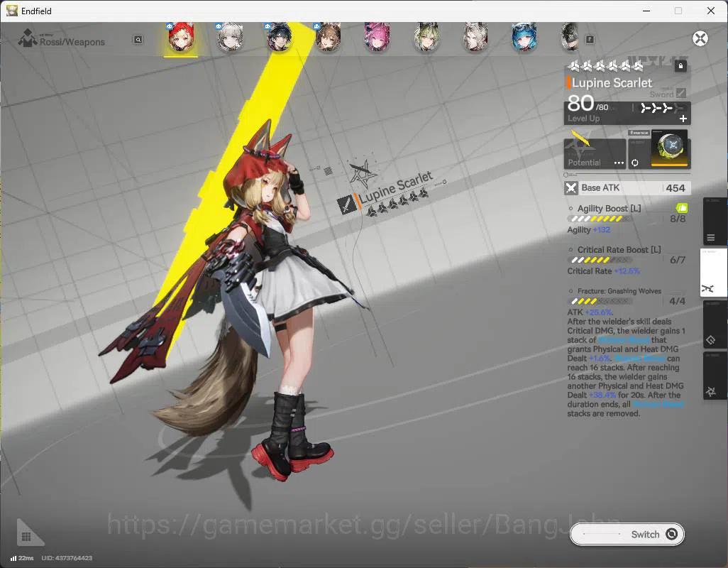Click the crossed-swords Base ATK icon
This screenshot has width=728, height=568.
pyautogui.click(x=571, y=188)
